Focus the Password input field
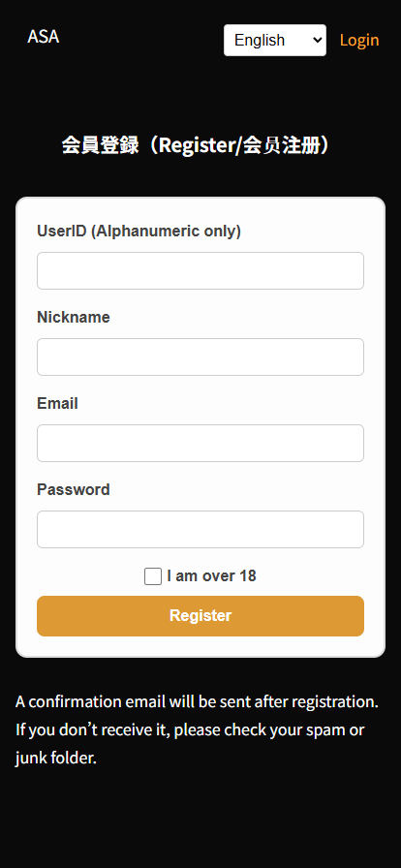Screen dimensions: 401x868 tap(200, 529)
